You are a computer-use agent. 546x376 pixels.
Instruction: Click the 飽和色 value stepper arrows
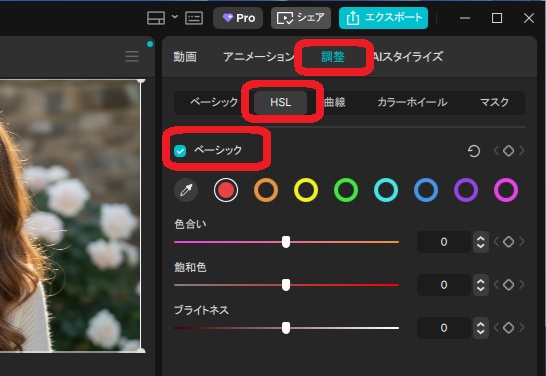point(481,285)
